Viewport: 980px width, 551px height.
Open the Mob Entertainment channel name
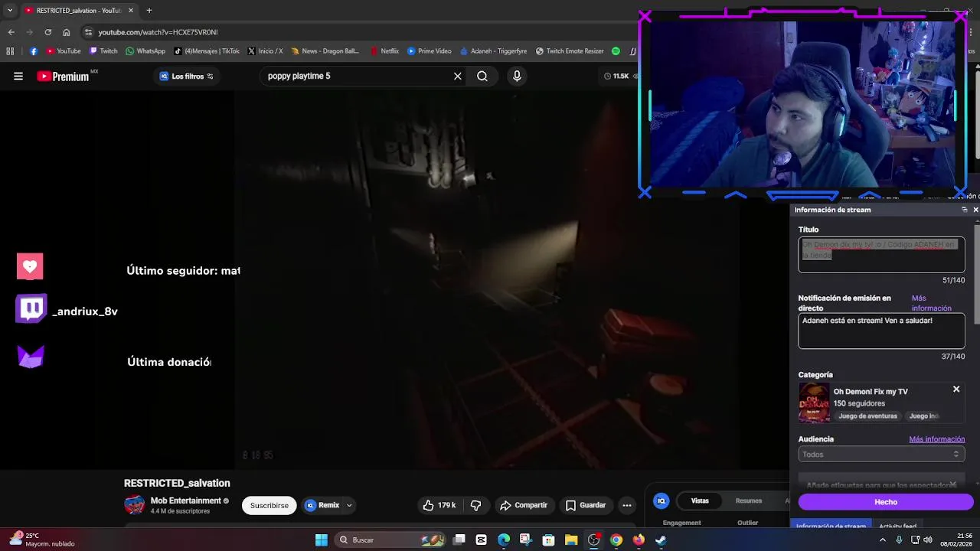coord(186,500)
